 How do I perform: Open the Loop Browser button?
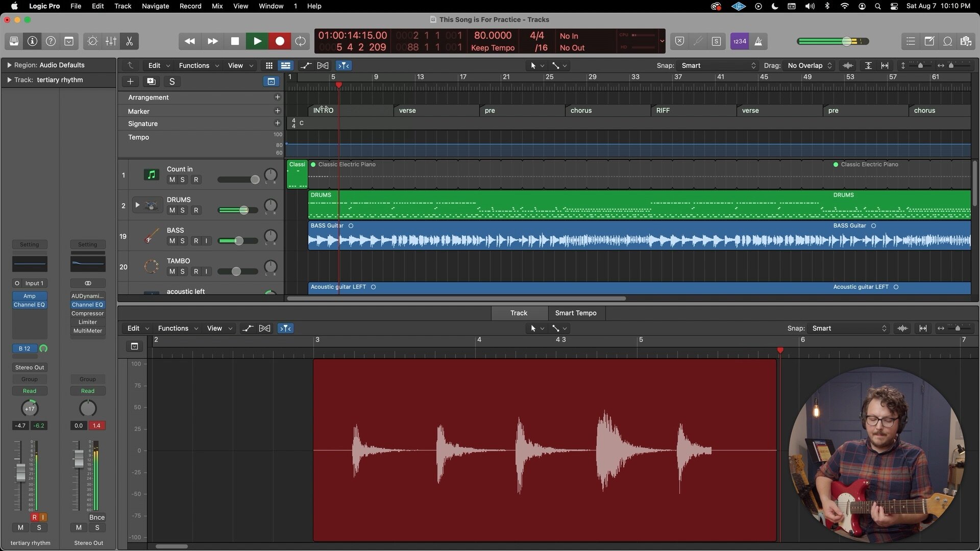click(947, 41)
